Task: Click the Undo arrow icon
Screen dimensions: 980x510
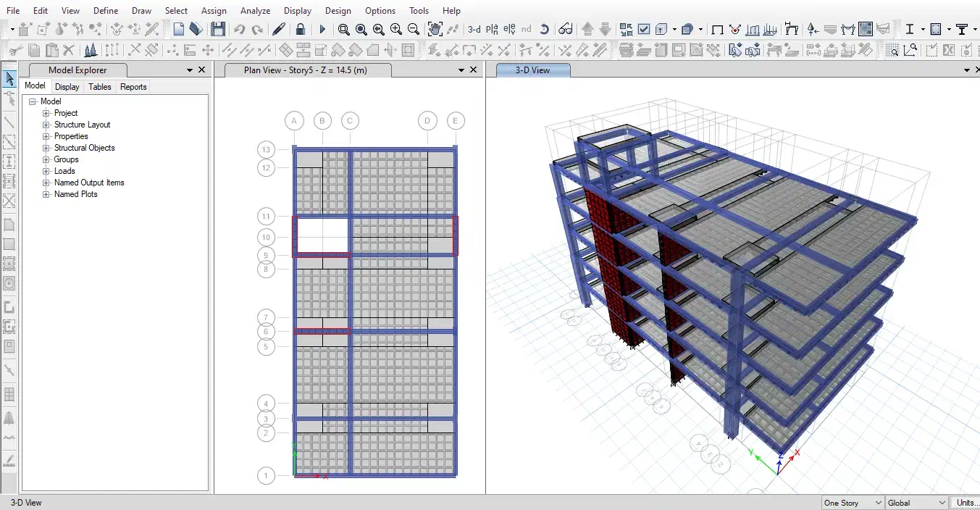Action: (239, 30)
